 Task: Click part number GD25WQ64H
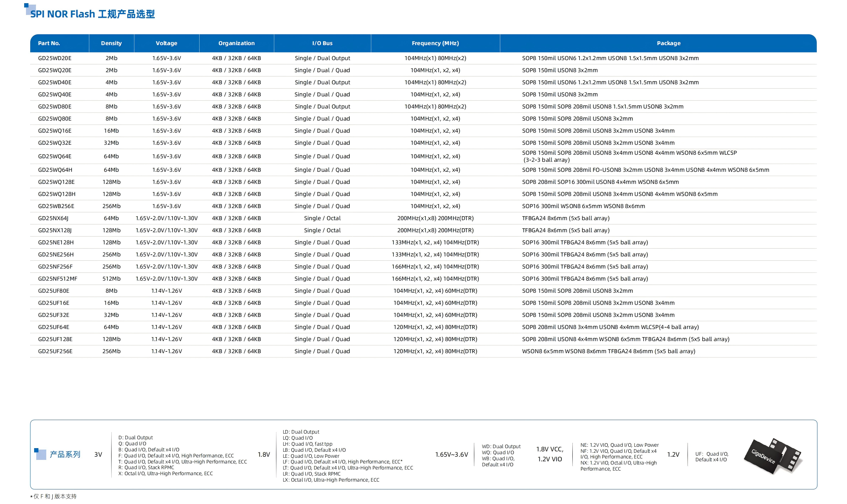tap(55, 170)
